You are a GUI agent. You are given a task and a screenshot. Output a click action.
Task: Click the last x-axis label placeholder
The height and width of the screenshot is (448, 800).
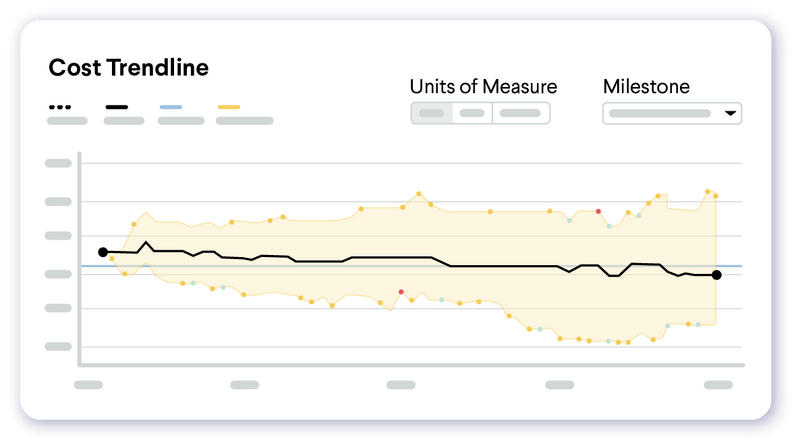pos(718,385)
